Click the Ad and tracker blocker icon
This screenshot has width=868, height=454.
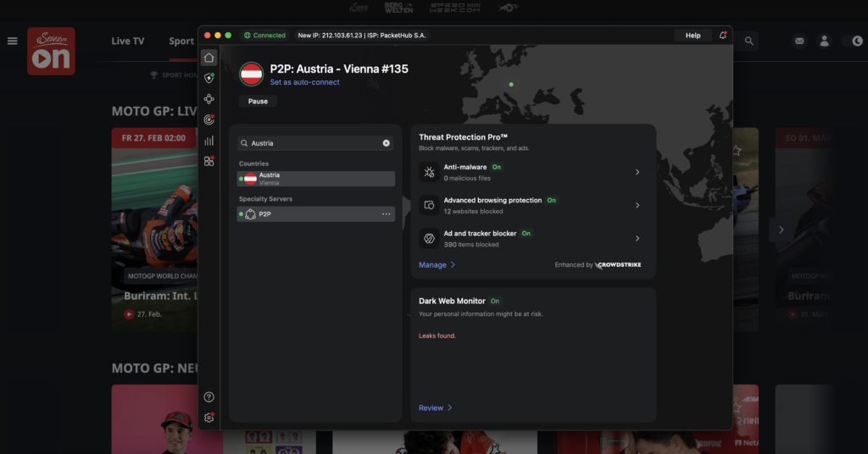[429, 238]
